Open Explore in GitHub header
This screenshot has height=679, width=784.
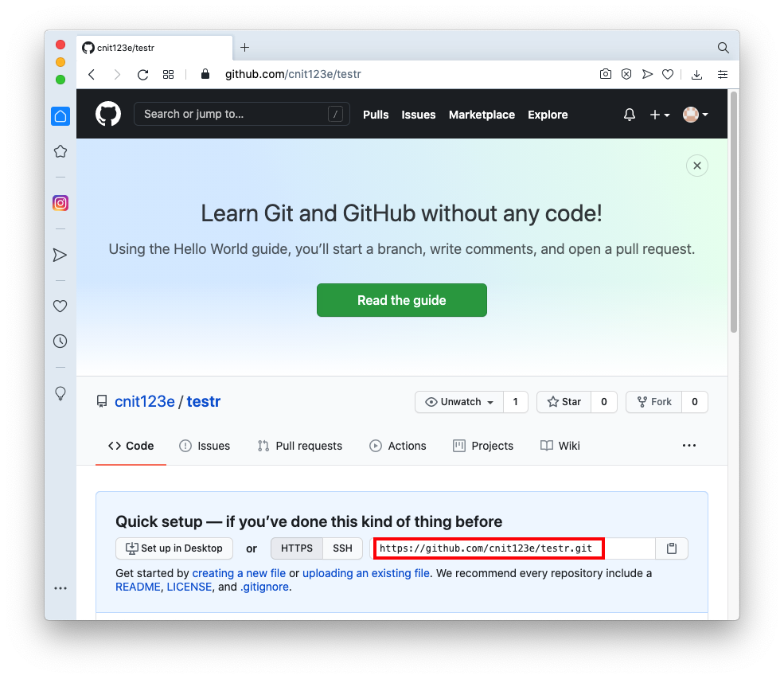point(548,115)
